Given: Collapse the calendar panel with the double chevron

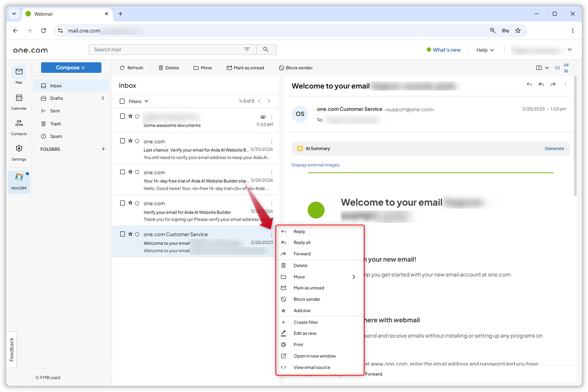Looking at the screenshot, I should tap(557, 68).
